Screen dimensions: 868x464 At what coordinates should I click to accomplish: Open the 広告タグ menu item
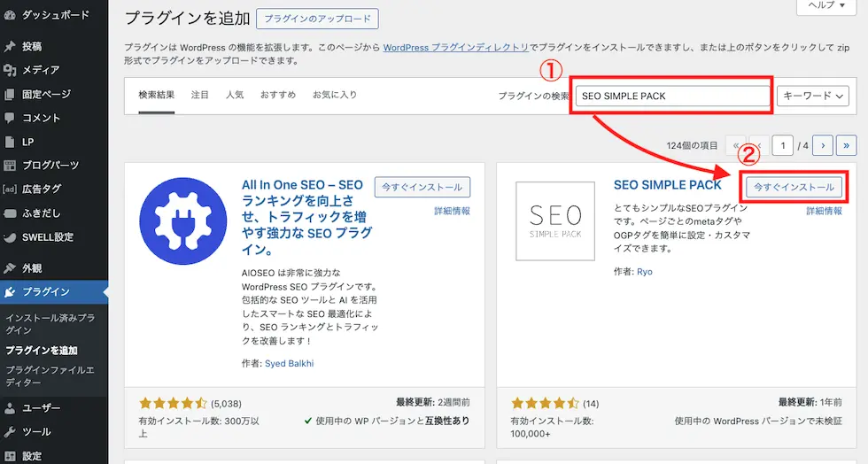click(x=42, y=189)
